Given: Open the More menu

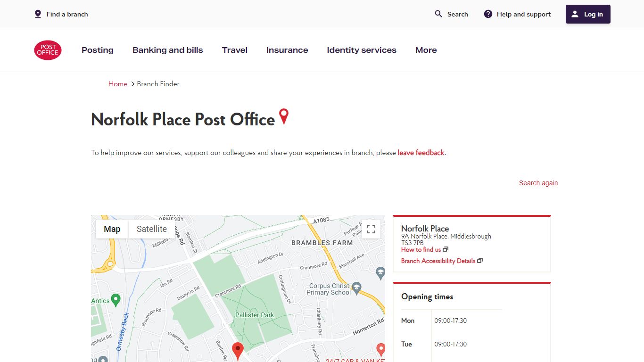Looking at the screenshot, I should (426, 50).
